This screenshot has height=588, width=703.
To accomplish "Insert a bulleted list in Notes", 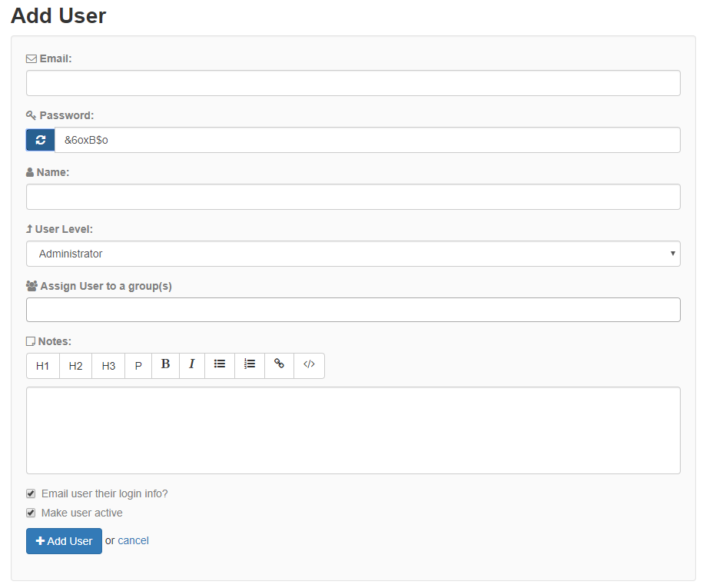I will [220, 366].
